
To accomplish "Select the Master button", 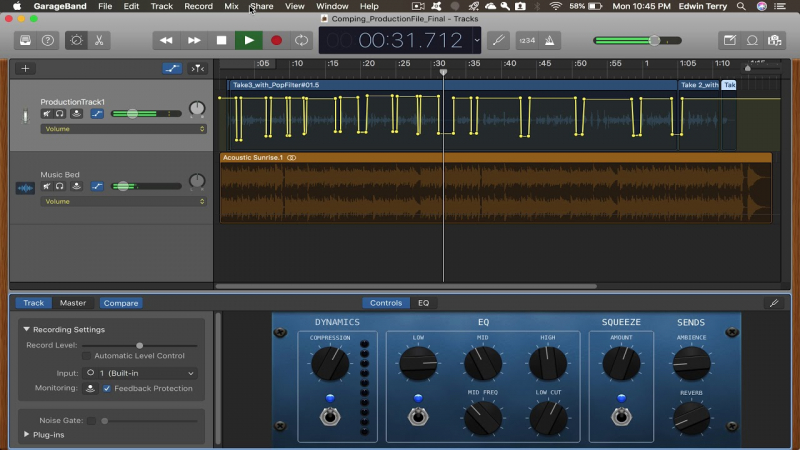I will 73,303.
